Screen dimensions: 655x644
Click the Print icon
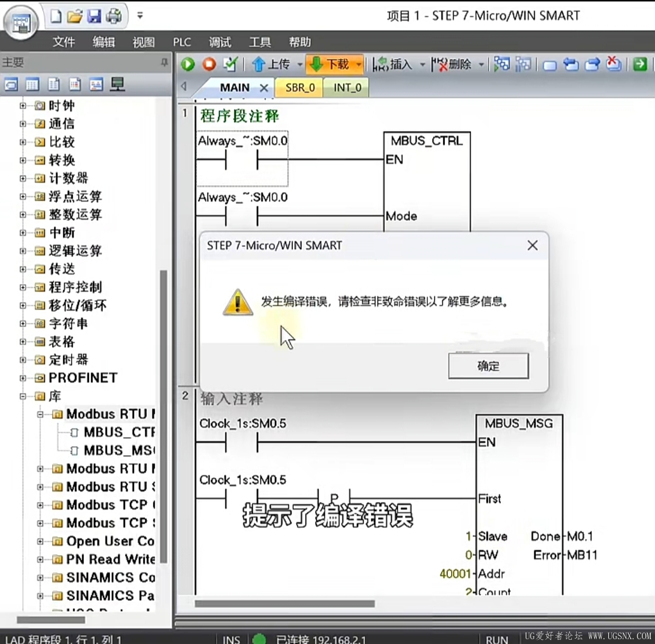coord(114,16)
